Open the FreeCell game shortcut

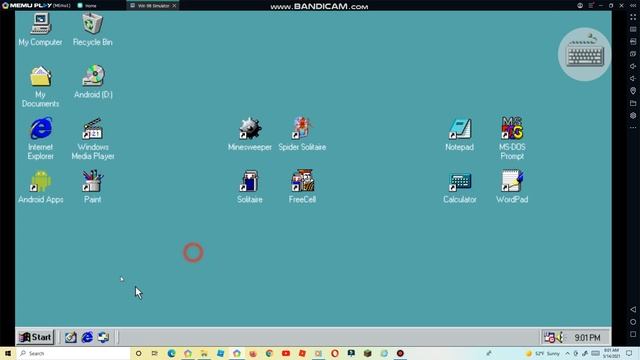click(x=302, y=187)
